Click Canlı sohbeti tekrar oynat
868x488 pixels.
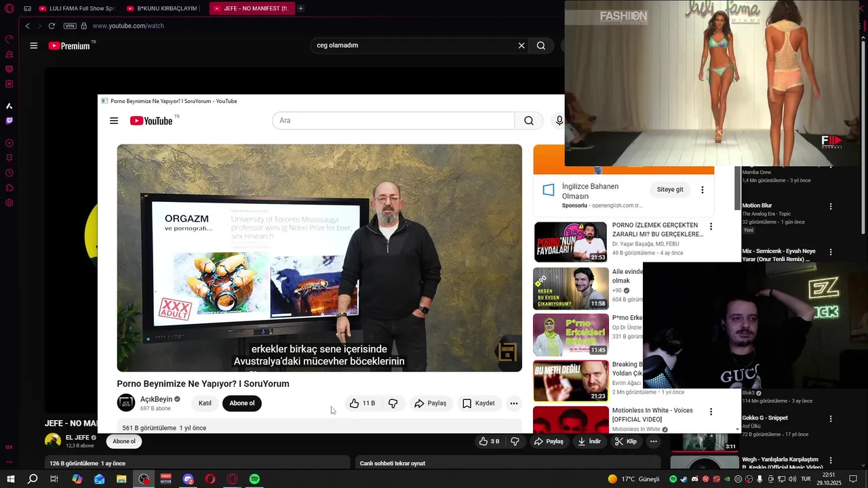(x=393, y=464)
